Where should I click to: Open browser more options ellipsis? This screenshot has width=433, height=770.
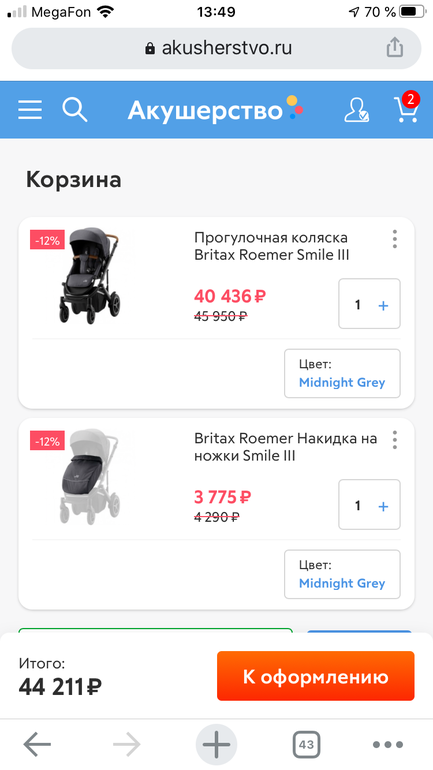[387, 744]
